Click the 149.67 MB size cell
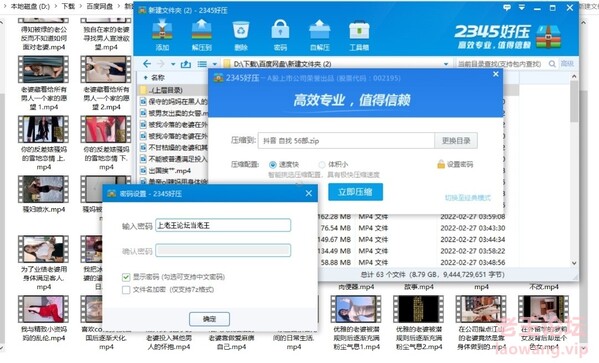Image resolution: width=599 pixels, height=363 pixels. click(335, 240)
